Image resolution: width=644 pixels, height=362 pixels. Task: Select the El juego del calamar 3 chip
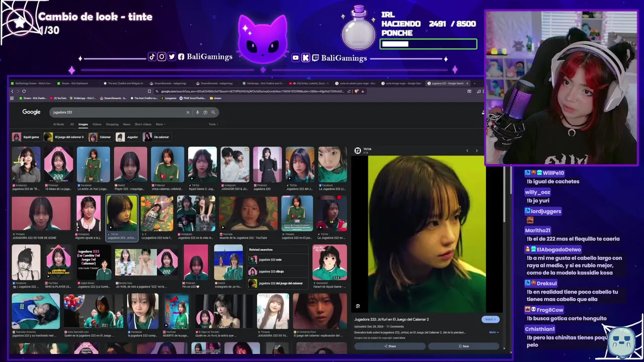(64, 137)
